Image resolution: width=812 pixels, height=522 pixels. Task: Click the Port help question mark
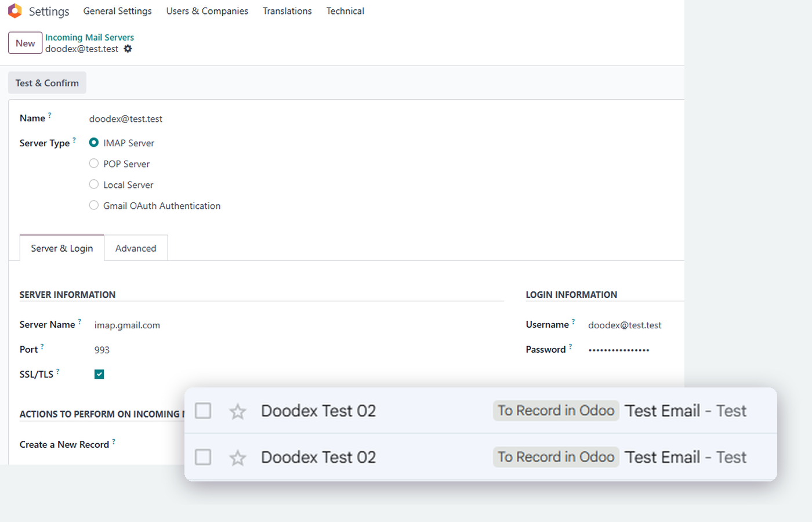click(42, 347)
